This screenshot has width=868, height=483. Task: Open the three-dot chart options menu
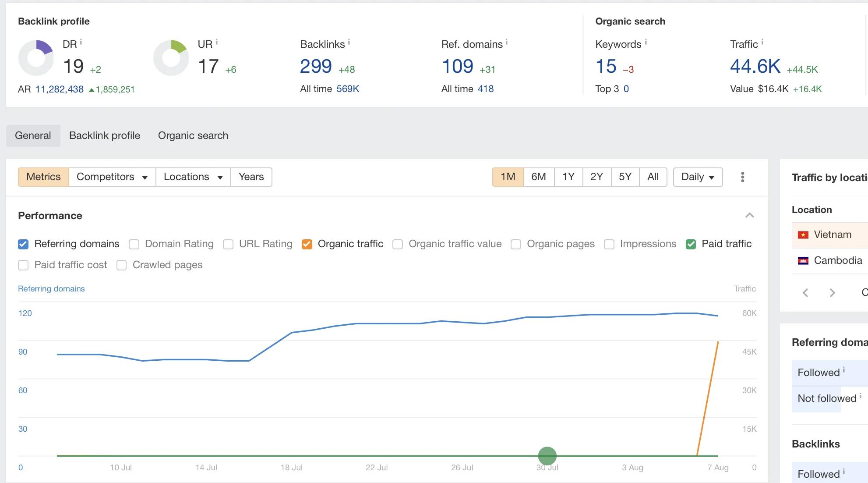tap(742, 177)
